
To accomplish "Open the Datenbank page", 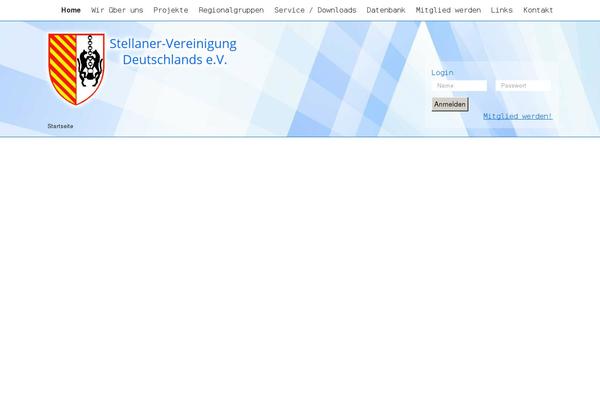I will pyautogui.click(x=386, y=10).
